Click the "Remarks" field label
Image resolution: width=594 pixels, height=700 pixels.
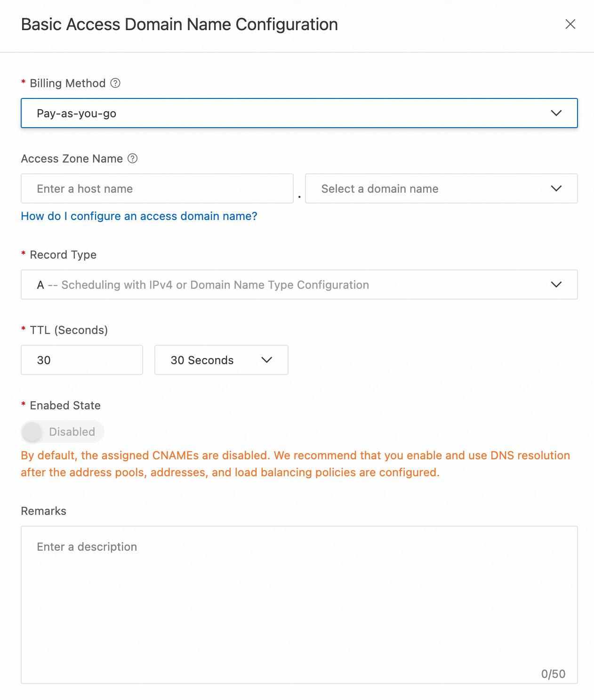click(43, 511)
